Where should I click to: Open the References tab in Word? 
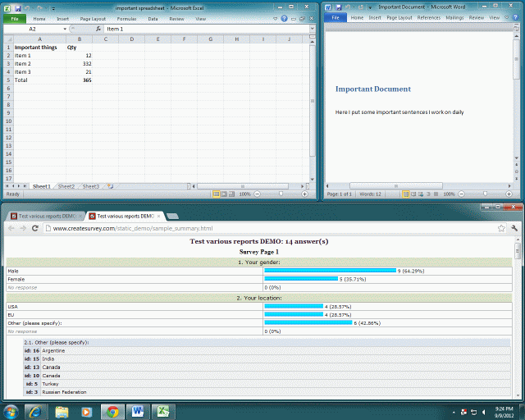click(429, 17)
